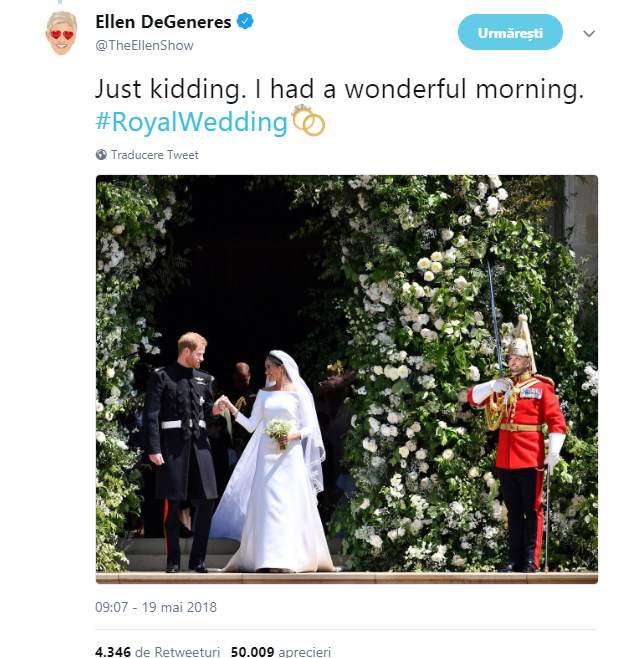
Task: Toggle the Urmărești follow button
Action: coord(510,33)
